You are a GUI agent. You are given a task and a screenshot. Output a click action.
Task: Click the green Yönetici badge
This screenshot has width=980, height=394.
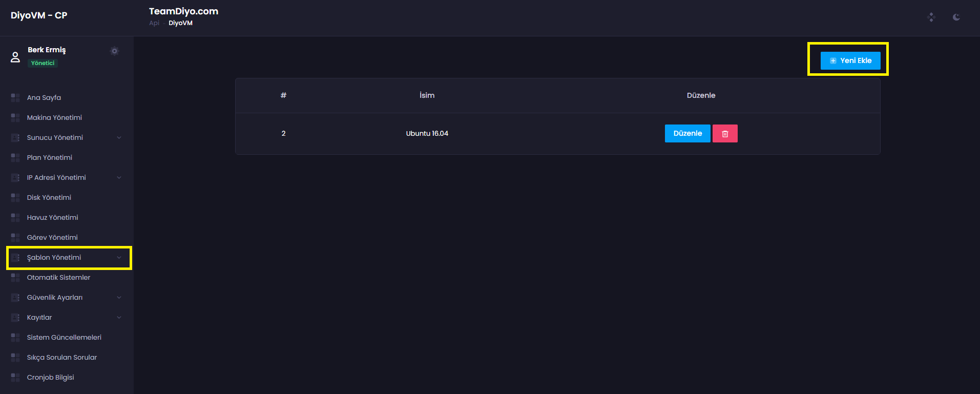(x=43, y=63)
